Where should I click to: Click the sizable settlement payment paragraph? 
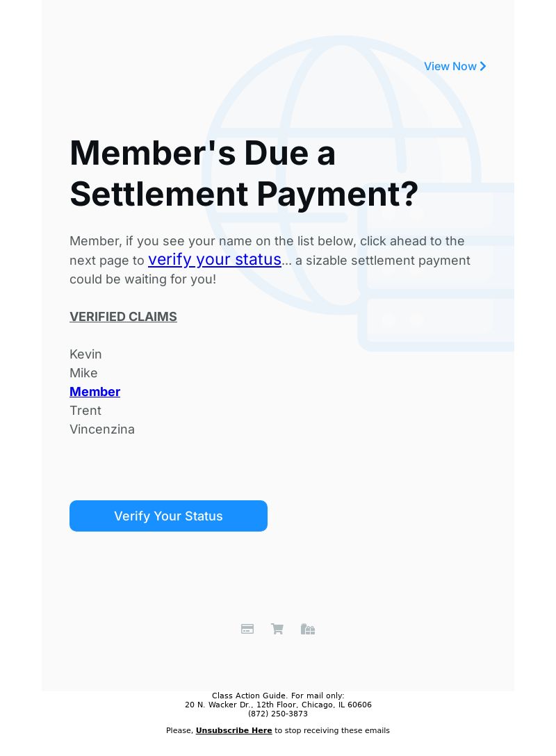pos(270,260)
